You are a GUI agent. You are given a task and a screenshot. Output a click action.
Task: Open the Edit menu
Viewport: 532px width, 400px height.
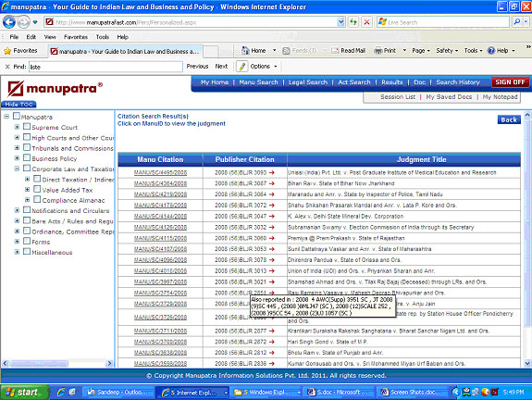coord(31,37)
